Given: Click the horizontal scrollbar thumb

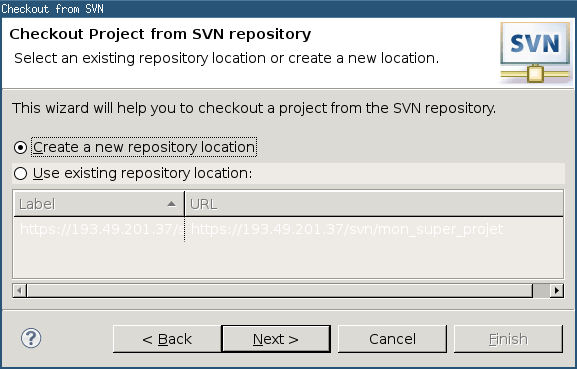Looking at the screenshot, I should [x=280, y=291].
